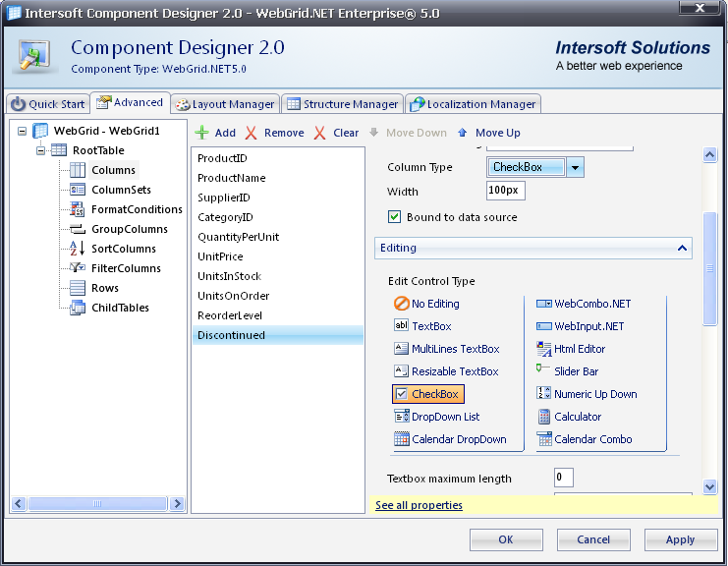Select ProductID in the column list

click(x=278, y=158)
